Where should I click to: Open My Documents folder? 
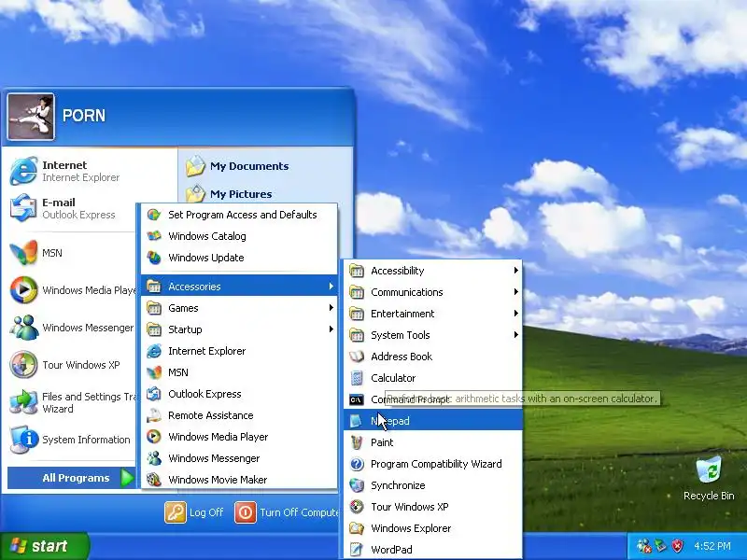coord(237,166)
